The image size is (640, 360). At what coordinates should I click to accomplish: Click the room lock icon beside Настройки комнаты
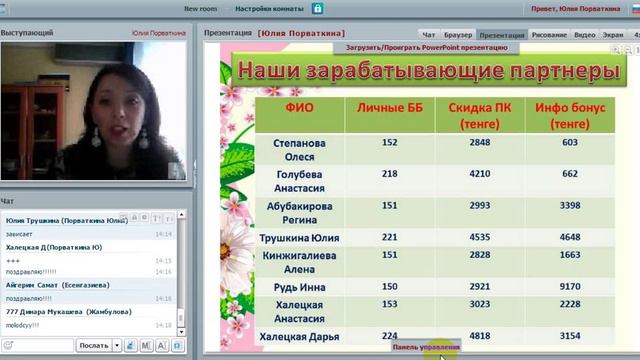click(318, 9)
